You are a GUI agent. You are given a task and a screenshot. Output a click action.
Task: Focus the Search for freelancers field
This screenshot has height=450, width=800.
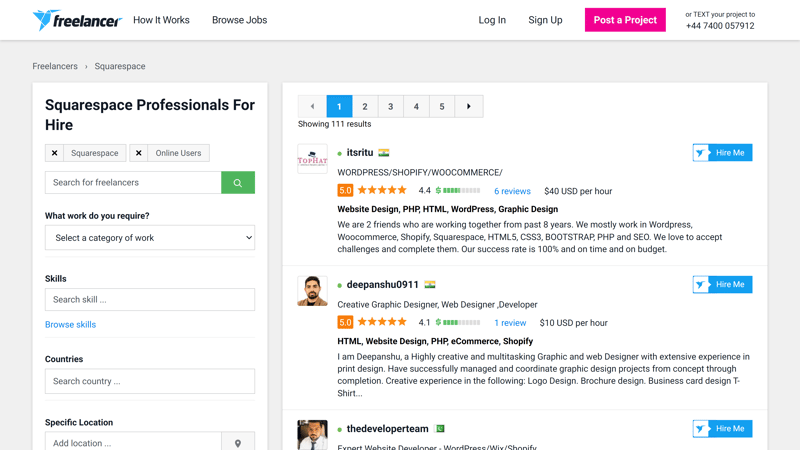coord(133,183)
